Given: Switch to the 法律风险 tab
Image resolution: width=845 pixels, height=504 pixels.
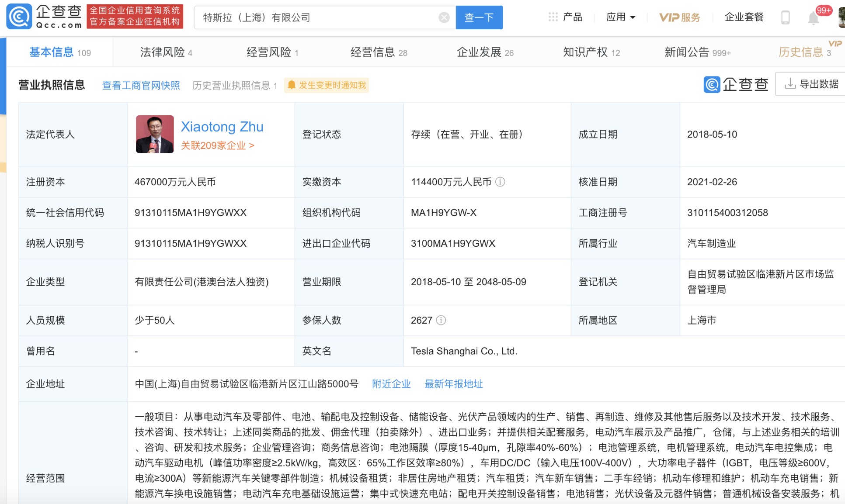Looking at the screenshot, I should pos(166,52).
